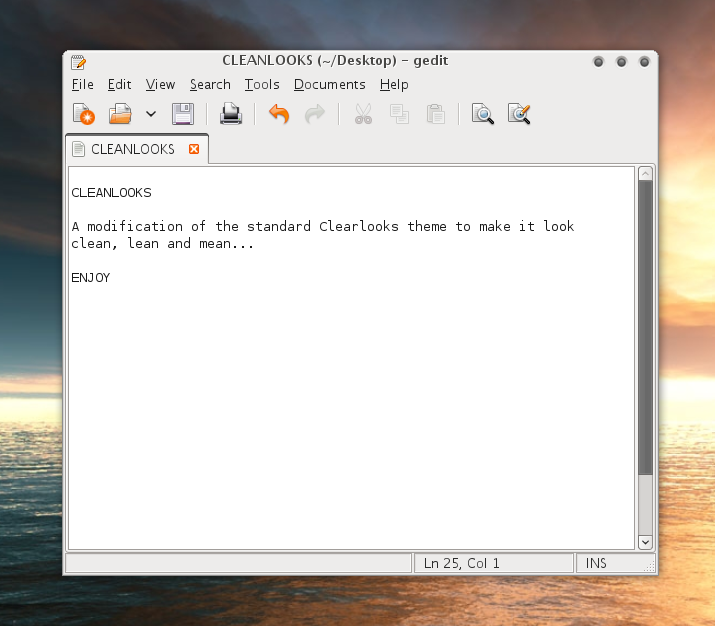Image resolution: width=715 pixels, height=626 pixels.
Task: Click the last round titlebar button
Action: coord(644,62)
